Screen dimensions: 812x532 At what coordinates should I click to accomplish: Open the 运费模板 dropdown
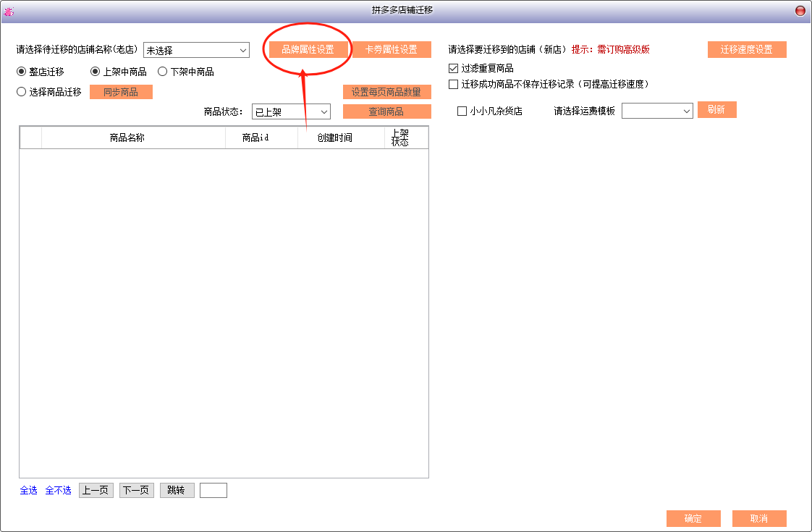pyautogui.click(x=657, y=111)
